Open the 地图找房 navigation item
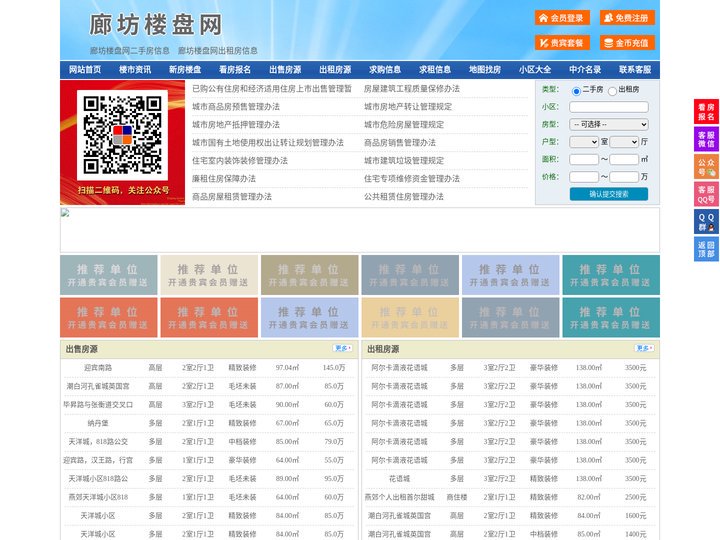The height and width of the screenshot is (540, 720). pyautogui.click(x=485, y=70)
